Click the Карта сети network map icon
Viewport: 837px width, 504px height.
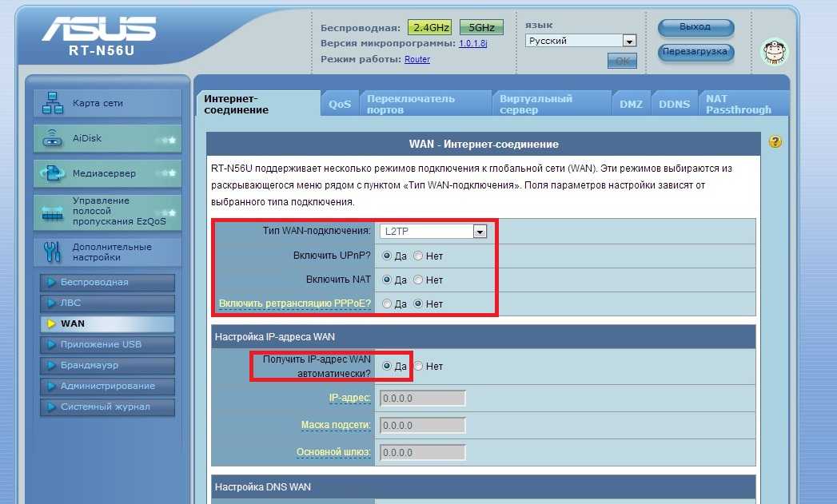[53, 103]
